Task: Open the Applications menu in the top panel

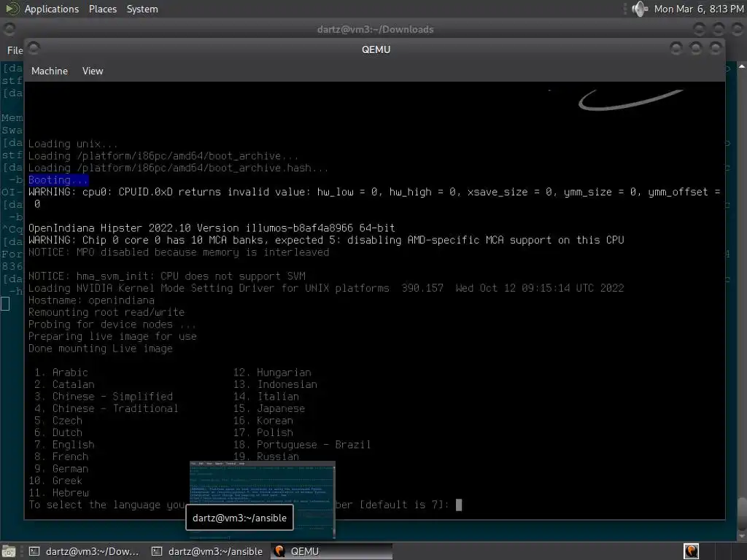Action: point(52,9)
